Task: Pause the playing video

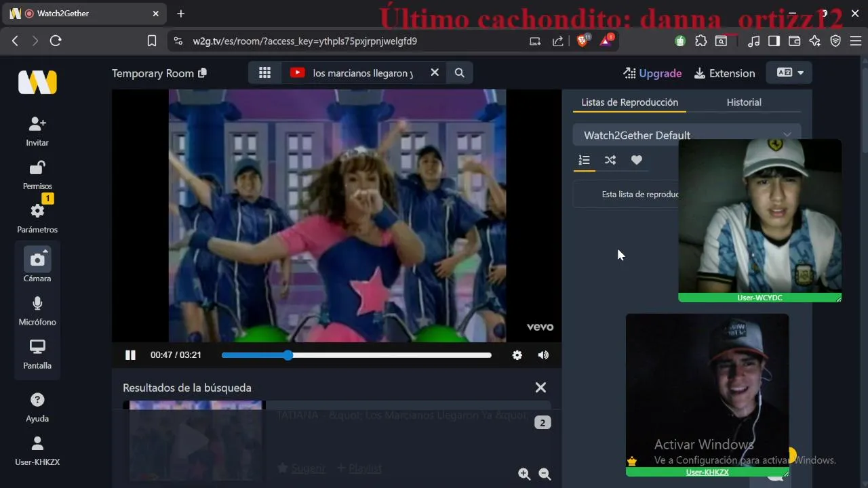Action: point(130,355)
